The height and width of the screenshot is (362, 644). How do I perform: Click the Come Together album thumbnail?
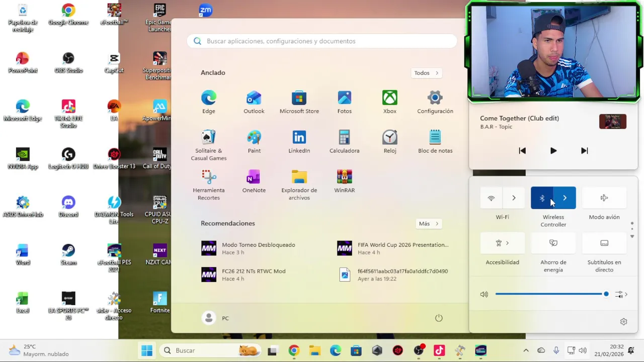coord(613,122)
